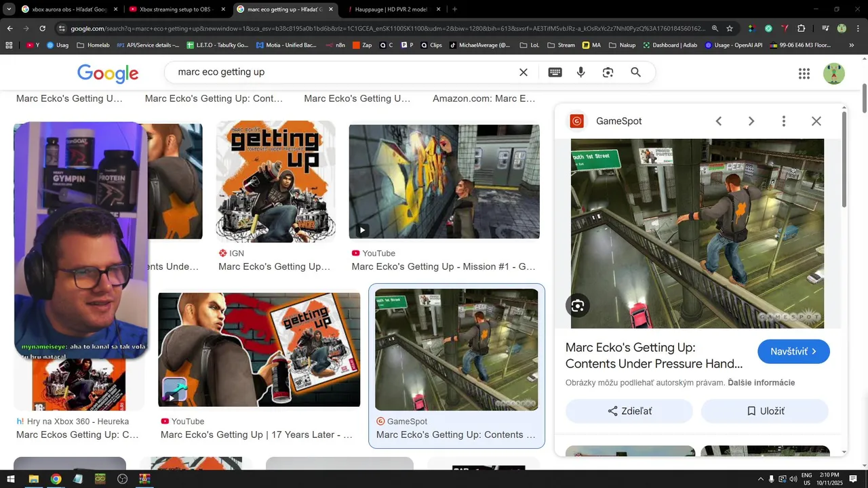Image resolution: width=868 pixels, height=488 pixels.
Task: Open Marc Ecko's Getting Up Mission #1 link
Action: (443, 267)
